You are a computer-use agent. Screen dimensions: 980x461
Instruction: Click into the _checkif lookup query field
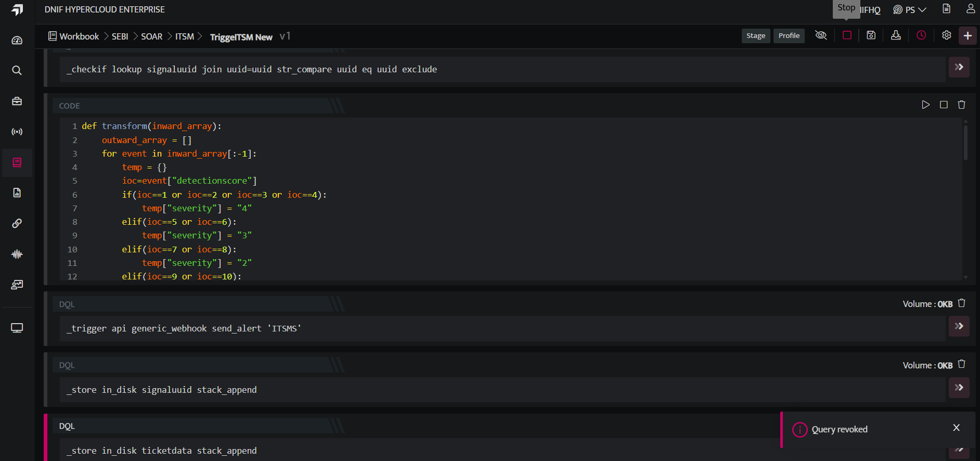point(503,69)
